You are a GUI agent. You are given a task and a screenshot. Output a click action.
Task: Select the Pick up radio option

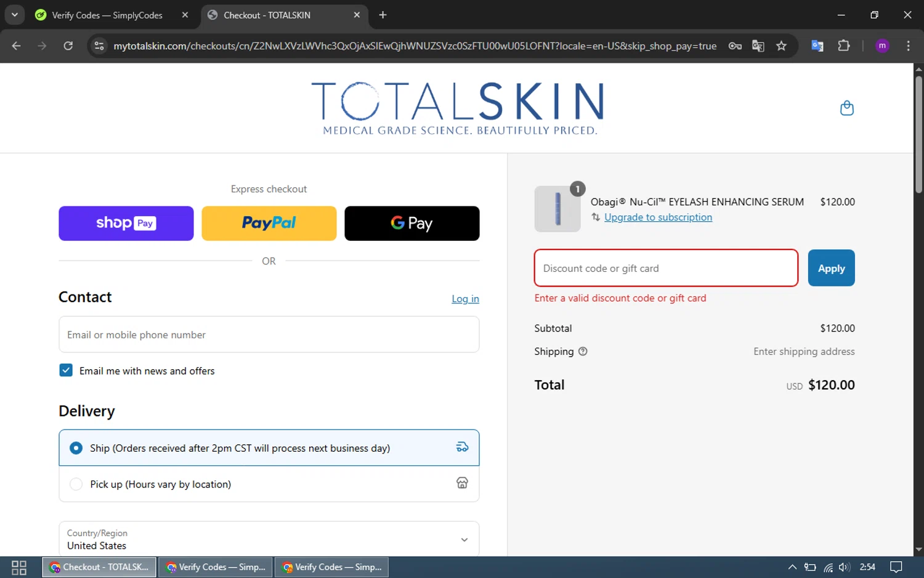[76, 484]
